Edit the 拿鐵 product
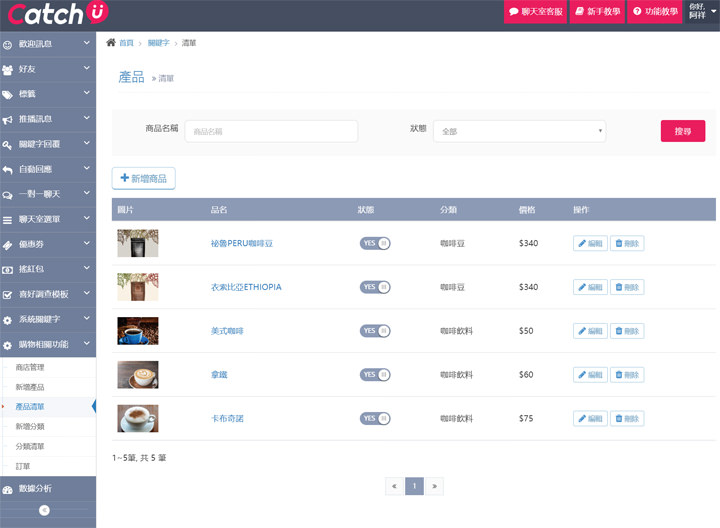 590,375
